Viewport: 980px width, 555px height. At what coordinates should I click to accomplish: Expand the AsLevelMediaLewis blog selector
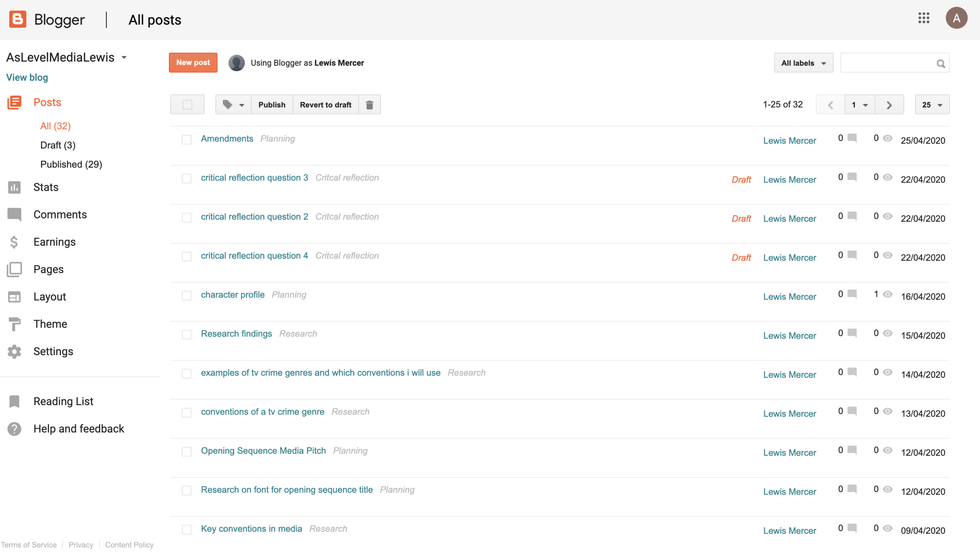pos(124,58)
